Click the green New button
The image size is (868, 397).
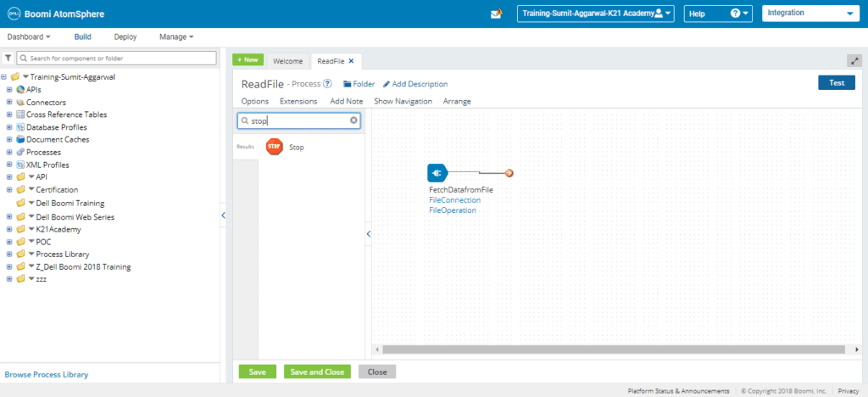click(x=248, y=59)
